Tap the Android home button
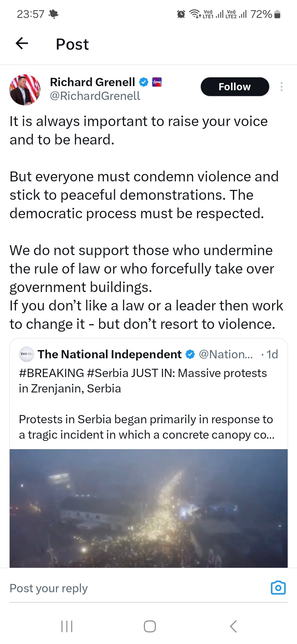Image resolution: width=297 pixels, height=644 pixels. [150, 626]
